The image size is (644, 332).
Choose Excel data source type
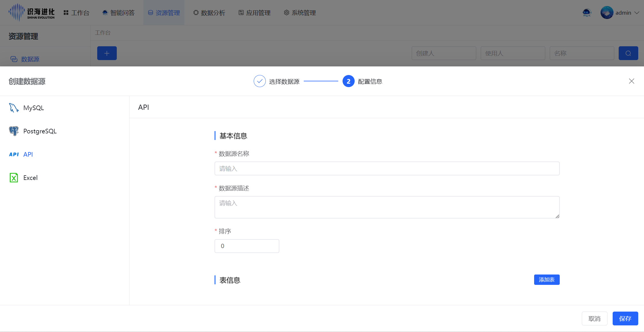click(x=64, y=178)
